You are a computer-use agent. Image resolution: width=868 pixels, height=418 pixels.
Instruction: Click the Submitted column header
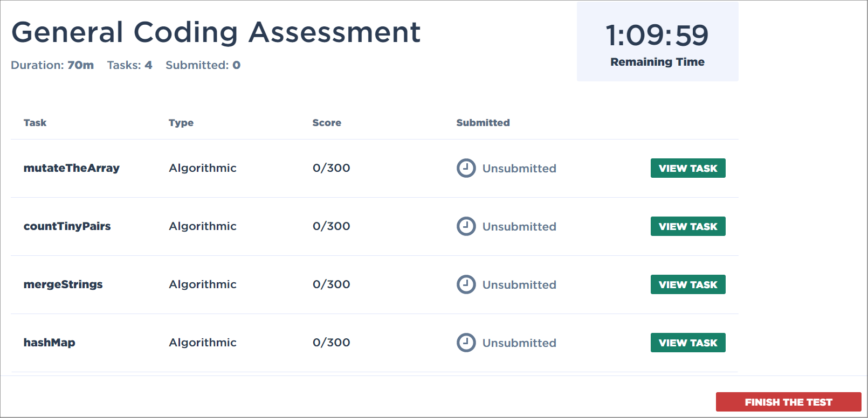pos(483,122)
